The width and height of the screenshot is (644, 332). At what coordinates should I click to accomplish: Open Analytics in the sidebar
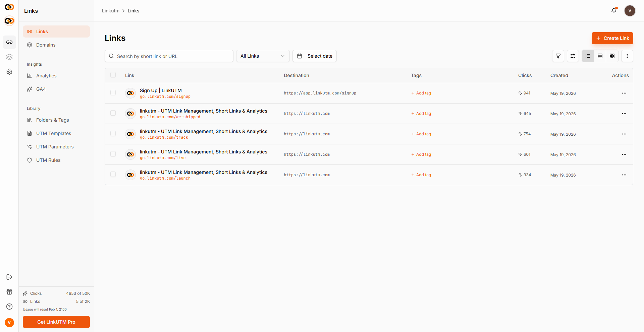(56, 76)
